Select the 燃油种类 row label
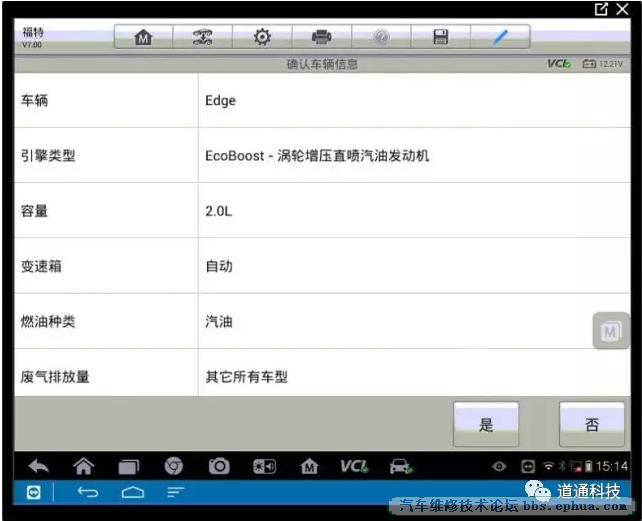 (x=48, y=322)
